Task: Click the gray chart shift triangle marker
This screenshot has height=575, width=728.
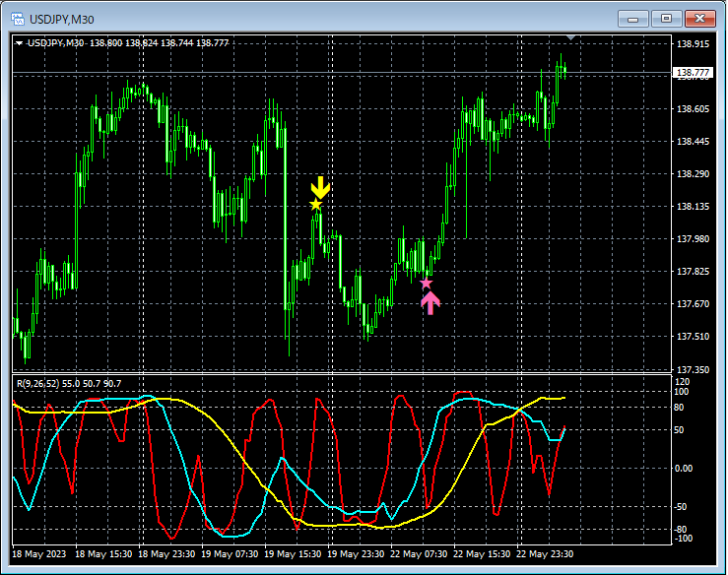Action: click(x=571, y=37)
